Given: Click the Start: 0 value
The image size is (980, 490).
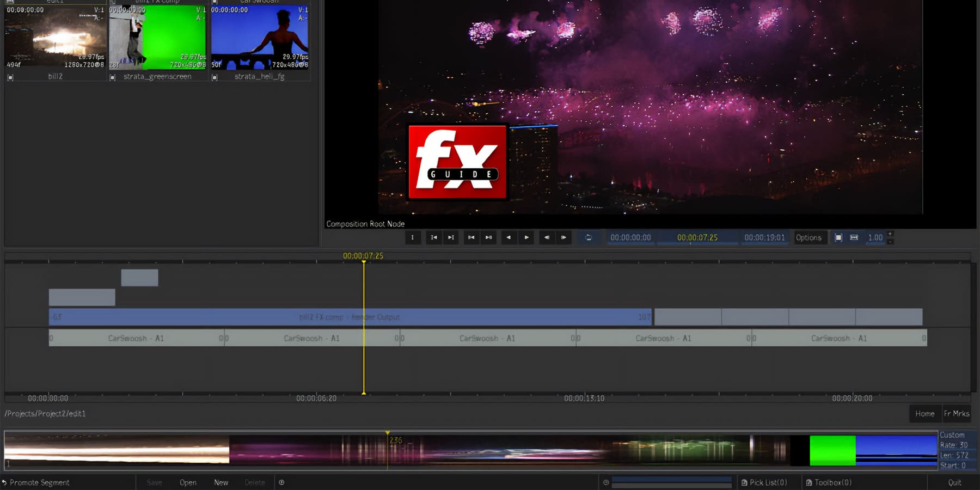Looking at the screenshot, I should [953, 465].
